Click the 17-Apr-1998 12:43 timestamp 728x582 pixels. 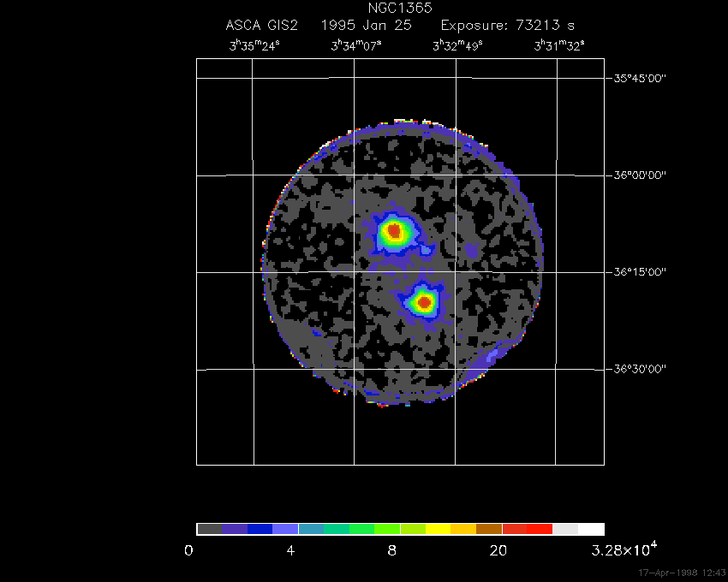point(682,573)
